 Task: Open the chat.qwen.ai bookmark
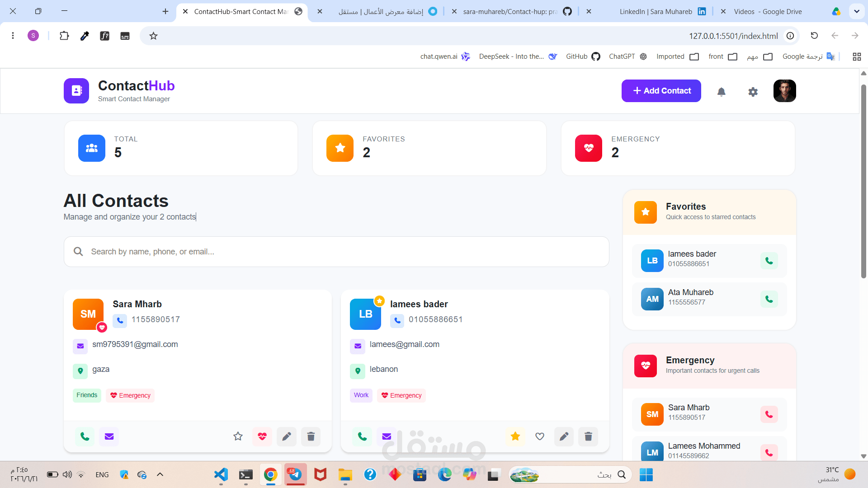[x=445, y=56]
